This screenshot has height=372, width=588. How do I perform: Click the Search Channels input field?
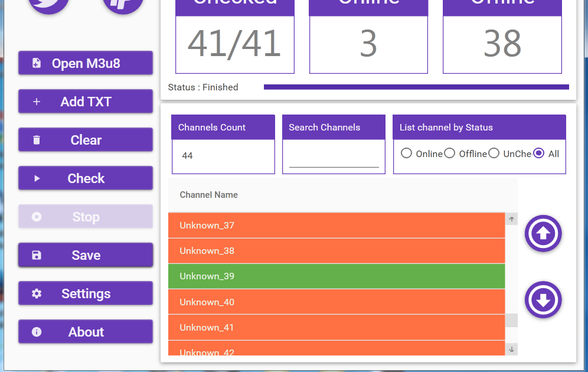[333, 159]
